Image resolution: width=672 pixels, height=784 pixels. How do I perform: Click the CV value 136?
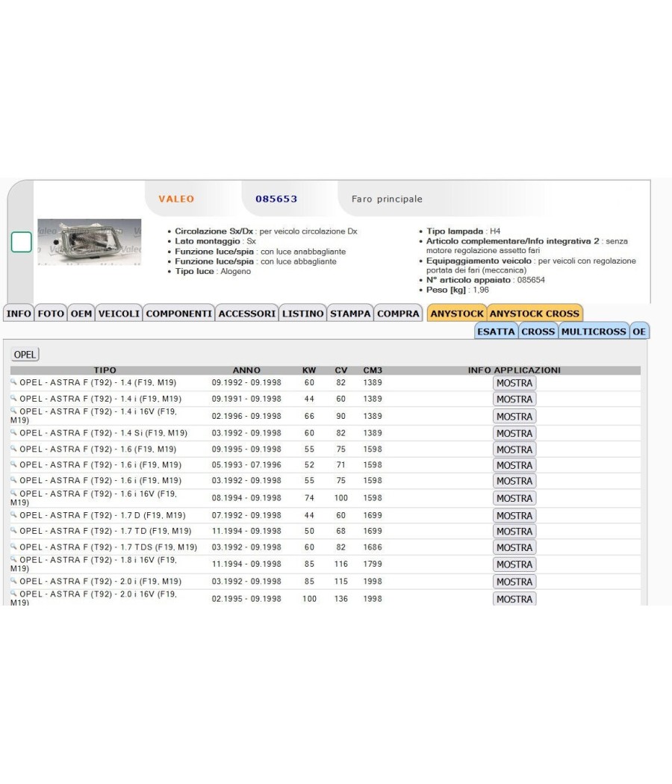[341, 599]
